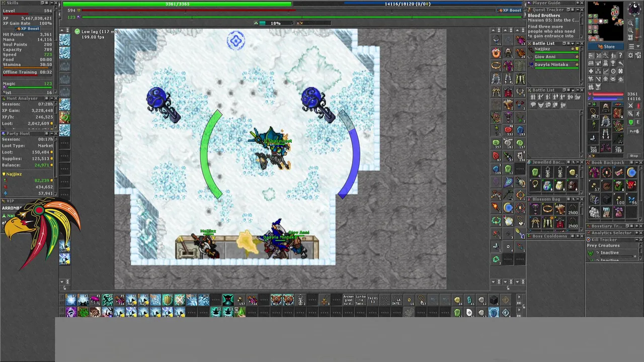Select Najjixz in the Battle List
Viewport: 644px width, 362px height.
pyautogui.click(x=553, y=50)
